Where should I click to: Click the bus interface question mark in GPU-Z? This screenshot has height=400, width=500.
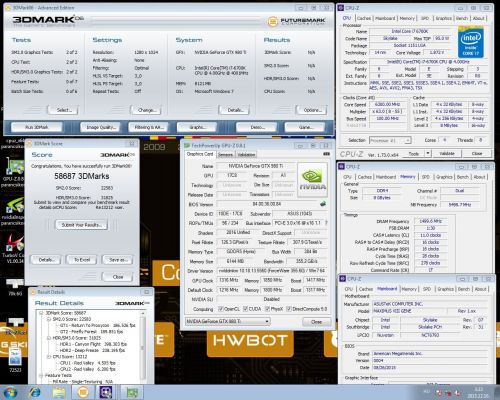326,223
